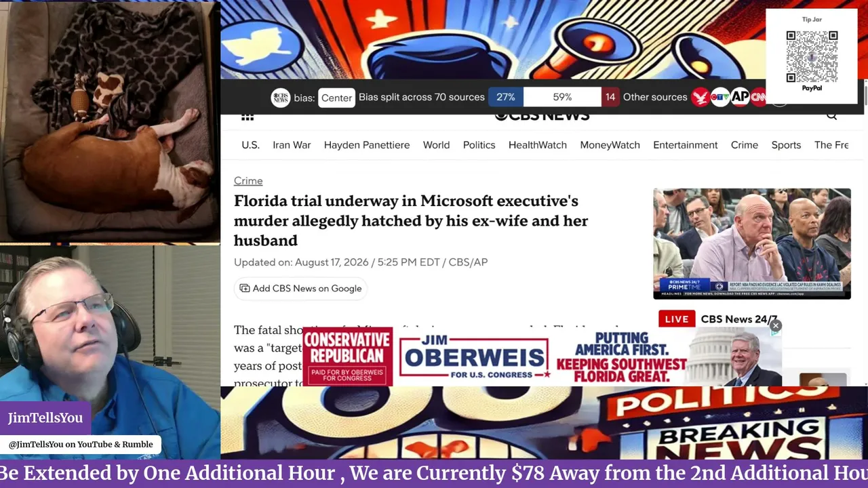868x488 pixels.
Task: Click the CBS News bias source logo
Action: (x=280, y=98)
